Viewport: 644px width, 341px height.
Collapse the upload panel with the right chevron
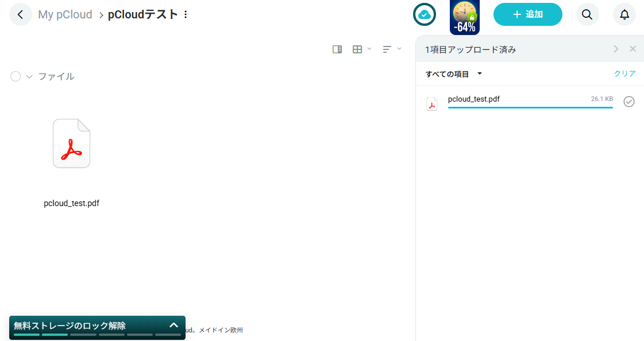(616, 49)
